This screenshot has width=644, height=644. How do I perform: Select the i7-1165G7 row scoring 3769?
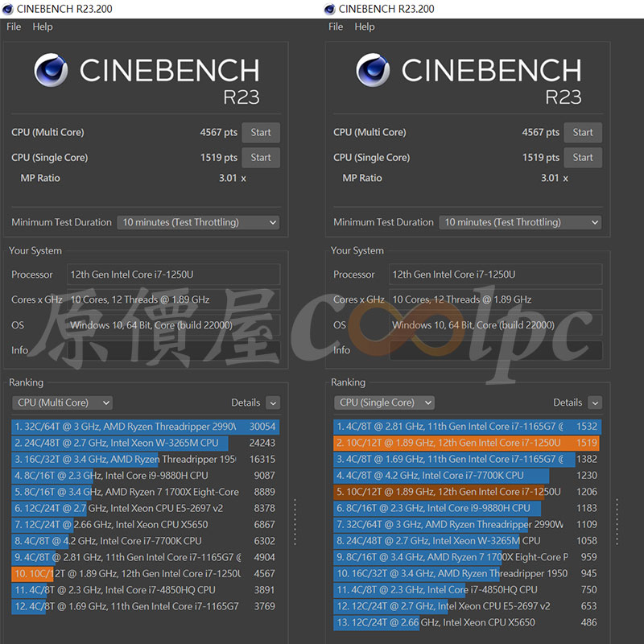coord(146,607)
